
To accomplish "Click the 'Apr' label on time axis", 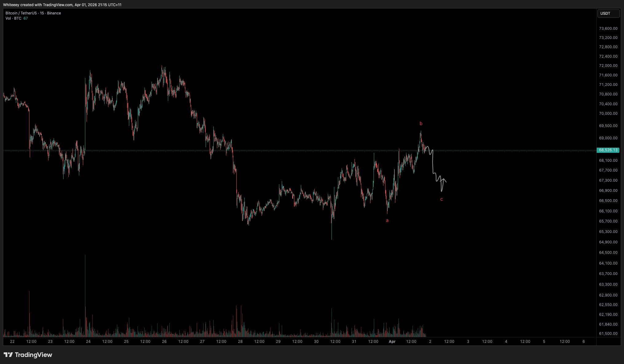I will [392, 341].
